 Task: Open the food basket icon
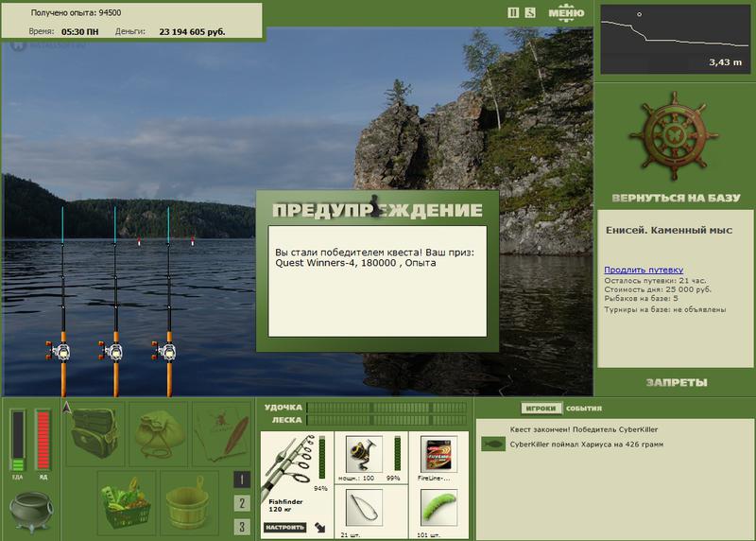point(127,503)
